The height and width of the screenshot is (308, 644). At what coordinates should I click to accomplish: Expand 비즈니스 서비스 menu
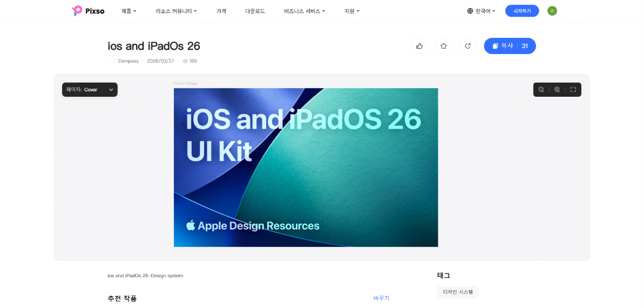coord(304,11)
